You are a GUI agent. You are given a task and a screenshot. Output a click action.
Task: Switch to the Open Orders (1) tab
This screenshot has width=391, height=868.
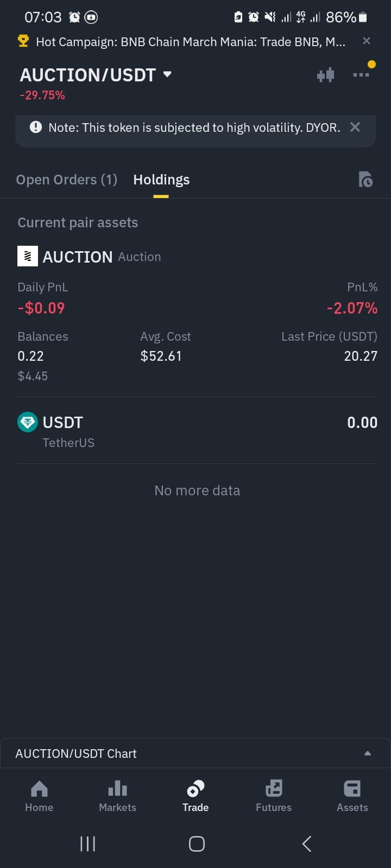coord(67,180)
